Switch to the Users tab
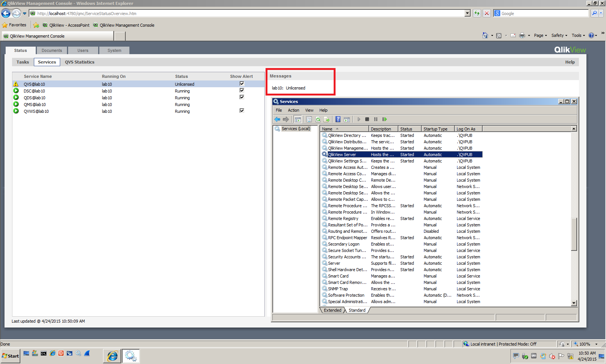The width and height of the screenshot is (606, 364). (83, 50)
